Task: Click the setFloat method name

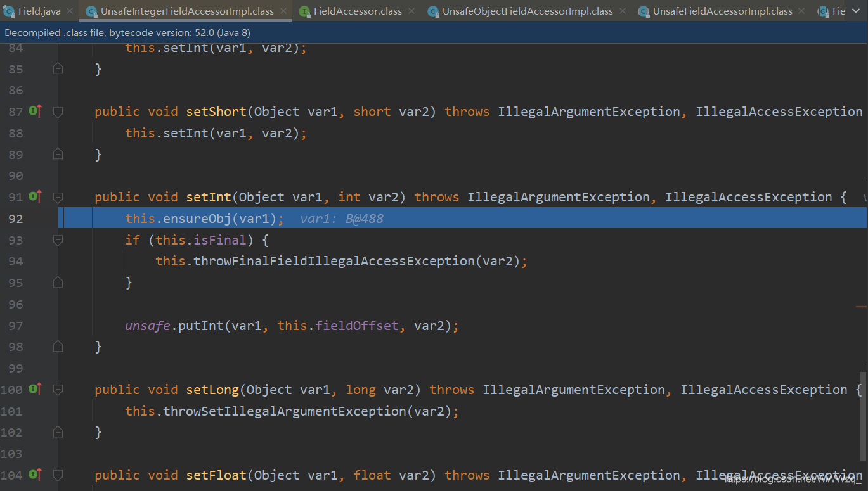Action: click(216, 475)
